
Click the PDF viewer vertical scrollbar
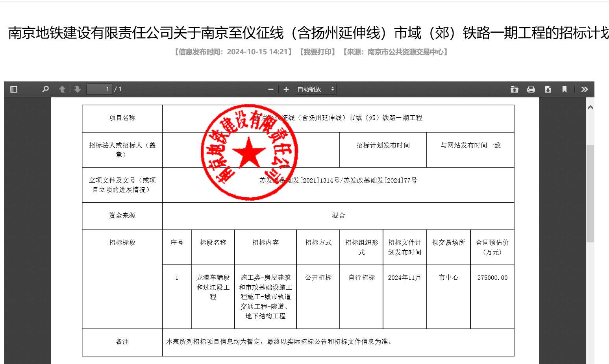pyautogui.click(x=590, y=194)
